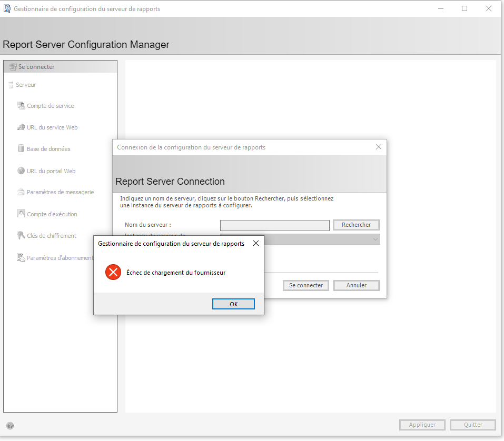Close the connection dialog window
The height and width of the screenshot is (441, 504).
click(379, 147)
